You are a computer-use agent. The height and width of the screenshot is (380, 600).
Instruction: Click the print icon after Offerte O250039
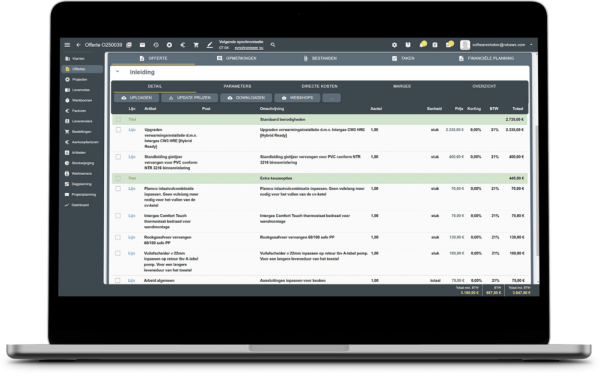(x=129, y=45)
